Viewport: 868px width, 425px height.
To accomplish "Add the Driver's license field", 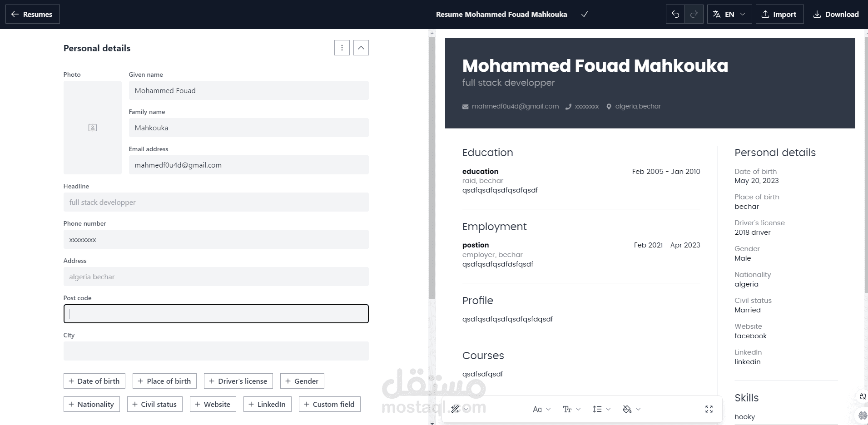I will tap(238, 381).
